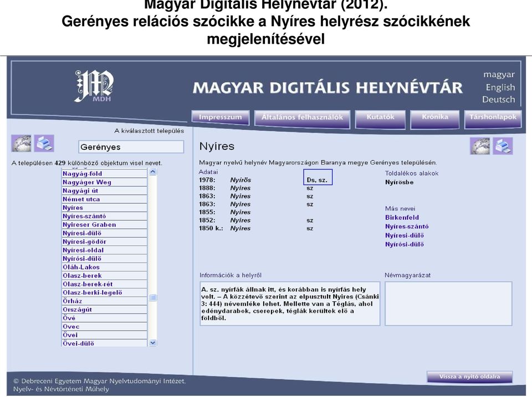
Task: Select Olasz-berek in the name list
Action: (105, 275)
